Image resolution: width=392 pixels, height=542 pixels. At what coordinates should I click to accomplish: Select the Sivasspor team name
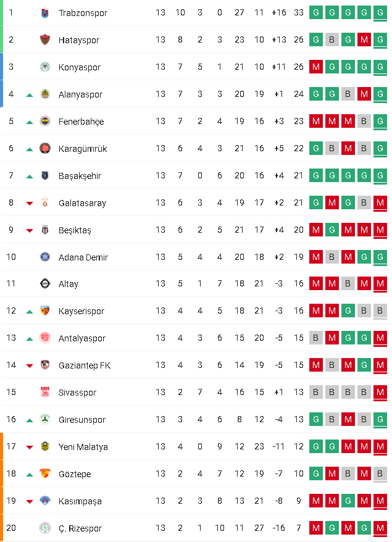click(77, 393)
